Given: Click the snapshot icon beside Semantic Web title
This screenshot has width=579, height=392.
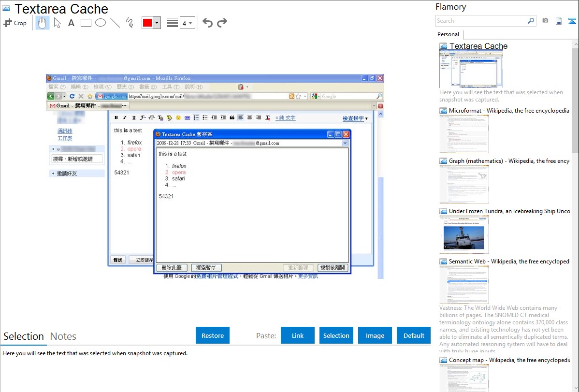Looking at the screenshot, I should tap(443, 261).
